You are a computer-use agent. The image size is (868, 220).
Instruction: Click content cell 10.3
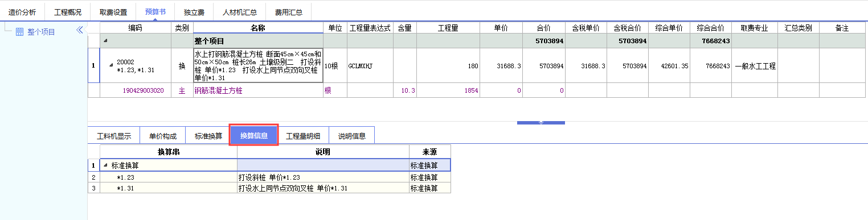click(405, 90)
